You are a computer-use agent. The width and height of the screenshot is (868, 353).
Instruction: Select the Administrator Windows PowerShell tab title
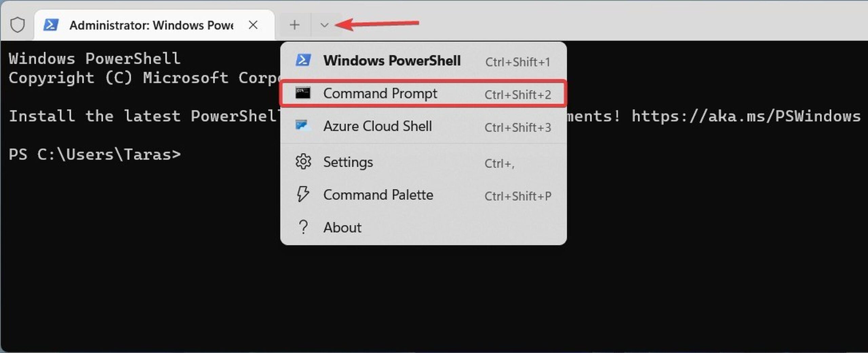151,25
